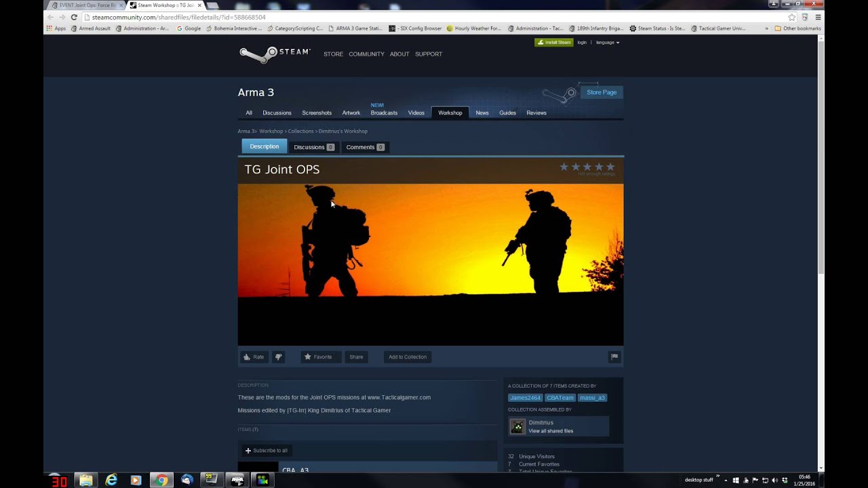Click the Collections breadcrumb link

coord(300,131)
